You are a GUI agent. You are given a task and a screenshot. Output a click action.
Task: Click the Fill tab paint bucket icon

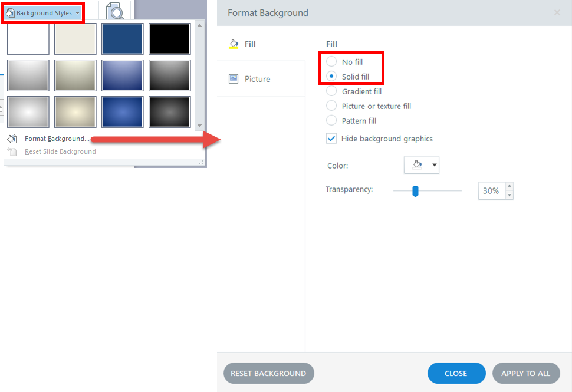(x=234, y=44)
